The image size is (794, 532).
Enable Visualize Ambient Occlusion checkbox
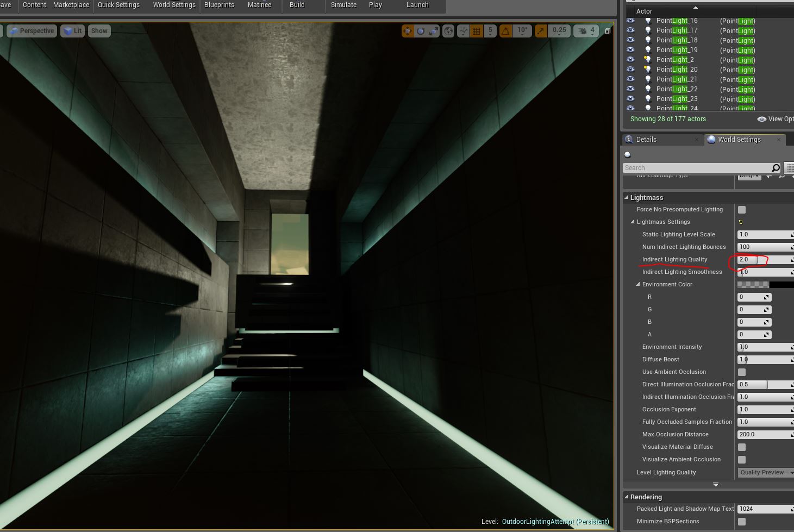click(x=742, y=460)
